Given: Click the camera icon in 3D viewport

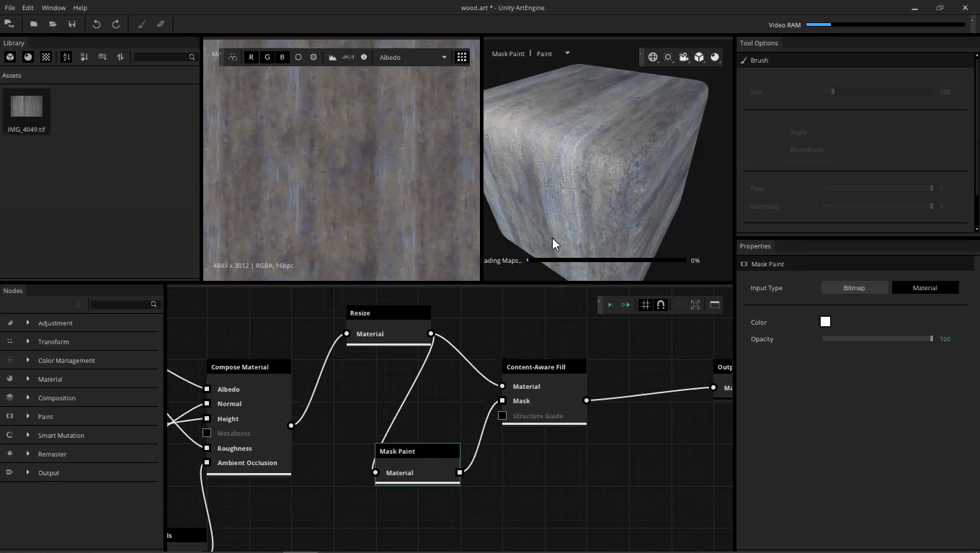Looking at the screenshot, I should 684,57.
